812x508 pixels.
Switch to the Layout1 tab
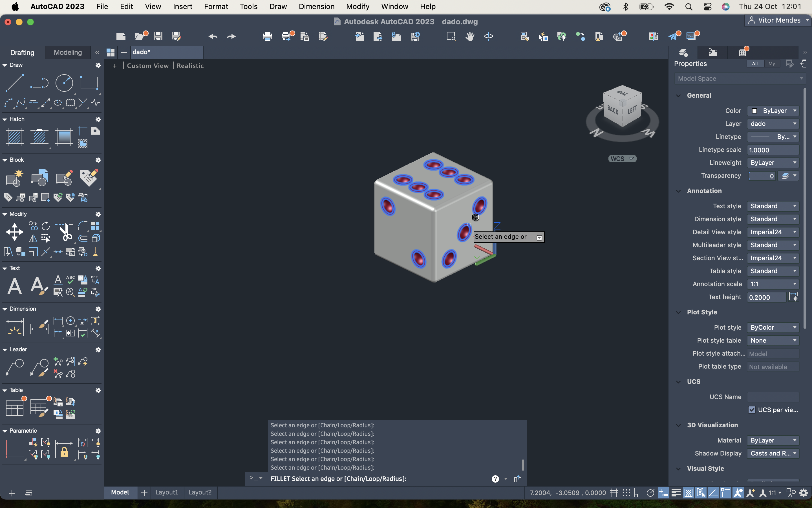167,492
